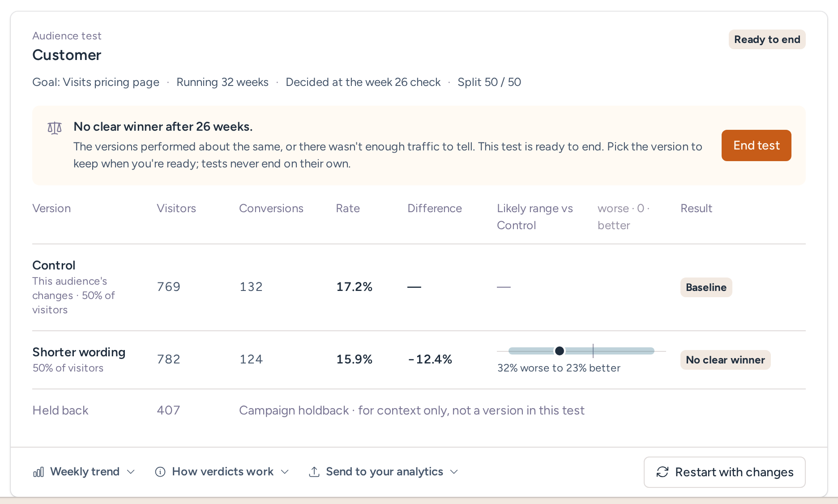The height and width of the screenshot is (504, 838).
Task: Click the Version column header
Action: pyautogui.click(x=51, y=208)
